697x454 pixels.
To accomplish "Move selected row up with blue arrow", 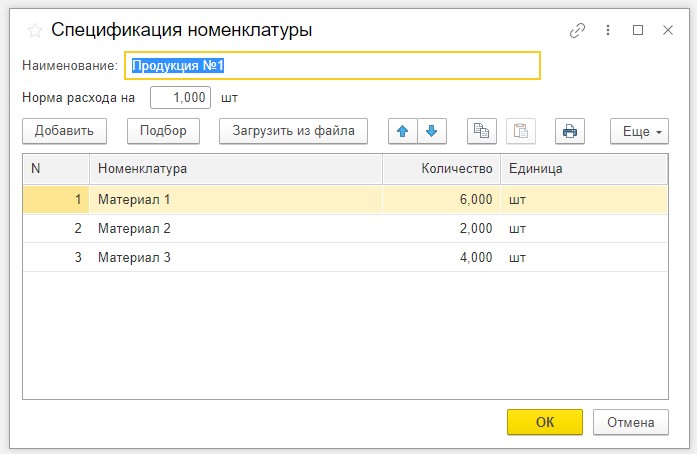I will pyautogui.click(x=403, y=131).
